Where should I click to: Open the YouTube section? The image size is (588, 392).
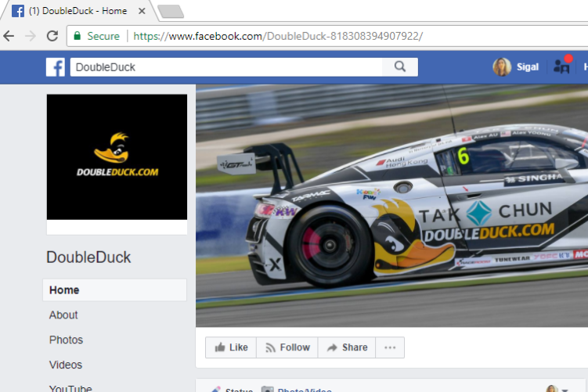tap(70, 388)
